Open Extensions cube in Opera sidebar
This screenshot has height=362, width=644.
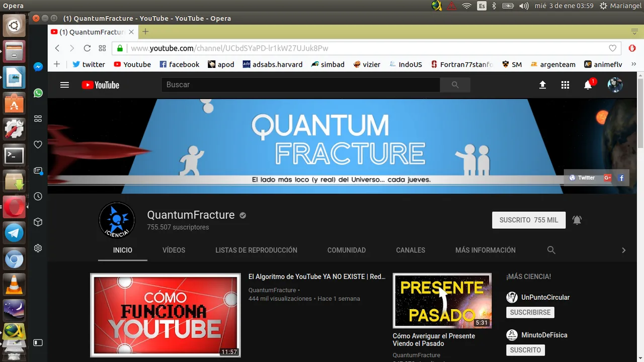click(38, 222)
